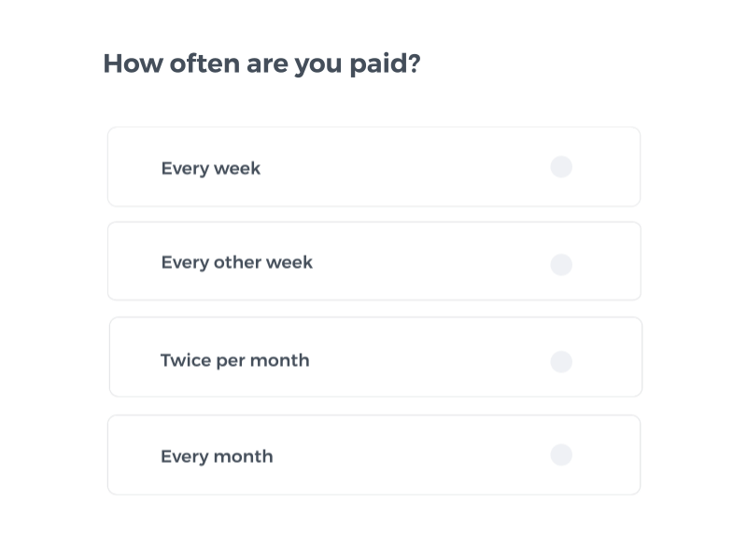
Task: Click the Every month label text
Action: tap(217, 456)
